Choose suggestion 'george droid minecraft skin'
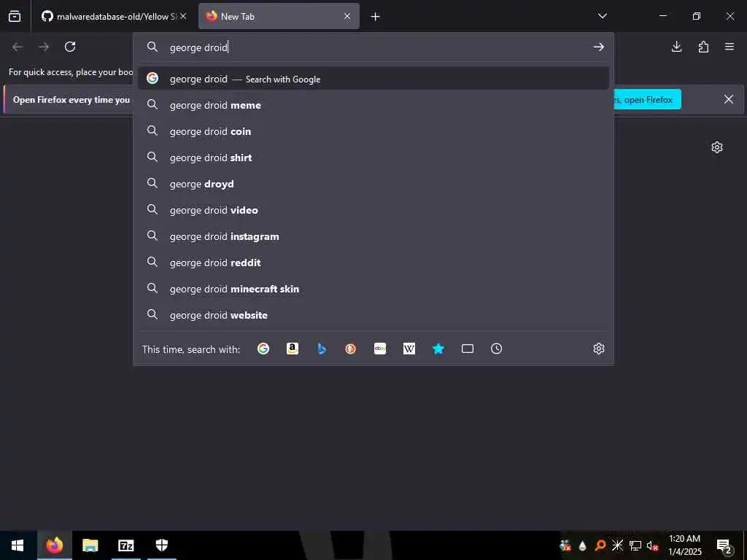Screen dimensions: 747x560 [x=373, y=289]
